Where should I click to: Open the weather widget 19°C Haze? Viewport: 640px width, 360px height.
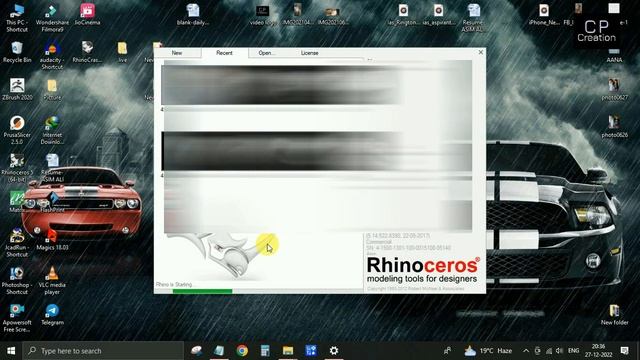point(488,351)
